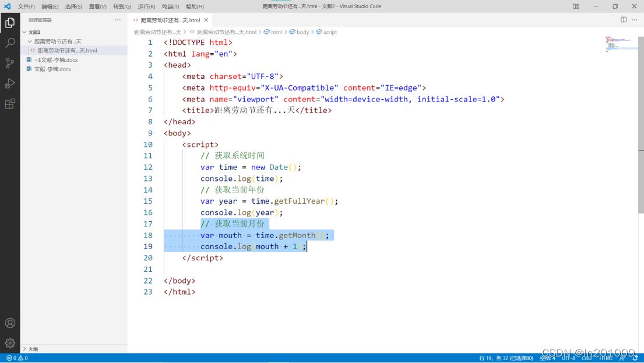Click the feedback icon in status bar

point(622,358)
